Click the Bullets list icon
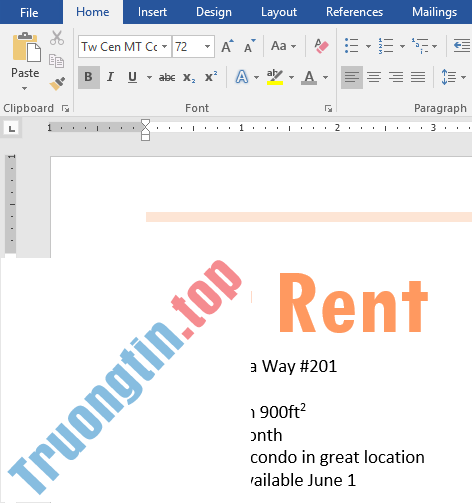The image size is (472, 503). coord(352,46)
